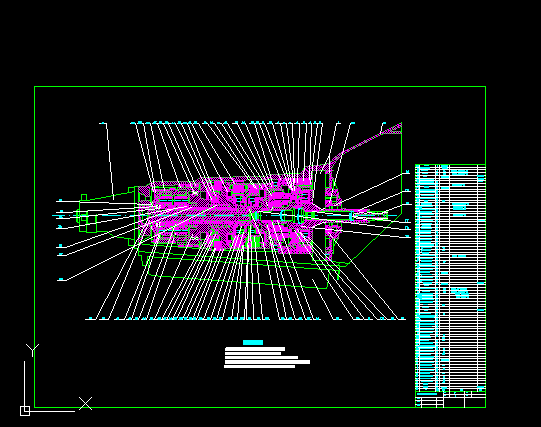The image size is (541, 427).
Task: Select the title block under parts list
Action: click(x=450, y=400)
